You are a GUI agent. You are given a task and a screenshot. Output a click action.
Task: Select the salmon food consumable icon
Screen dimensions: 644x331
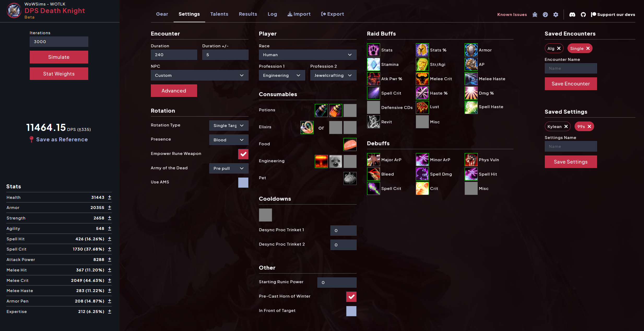click(x=350, y=144)
